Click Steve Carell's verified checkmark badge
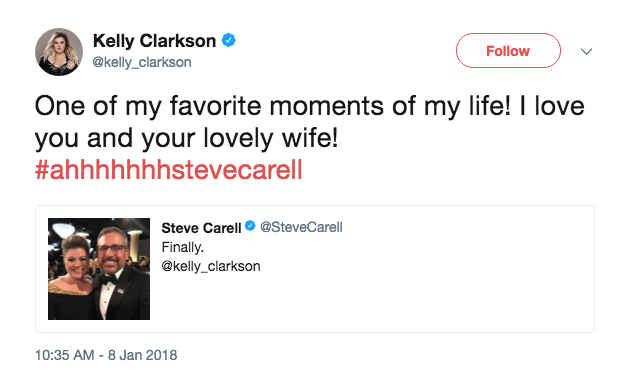Viewport: 631px width, 376px height. 250,226
